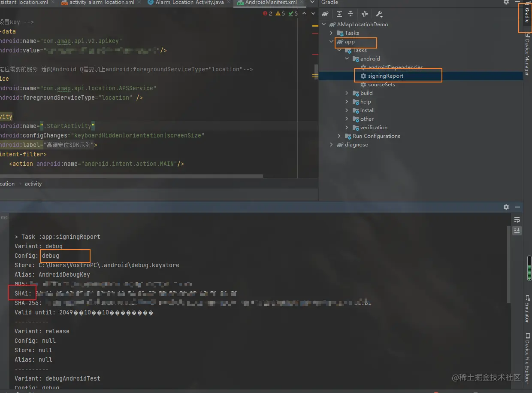Expand the help task group

[x=347, y=102]
